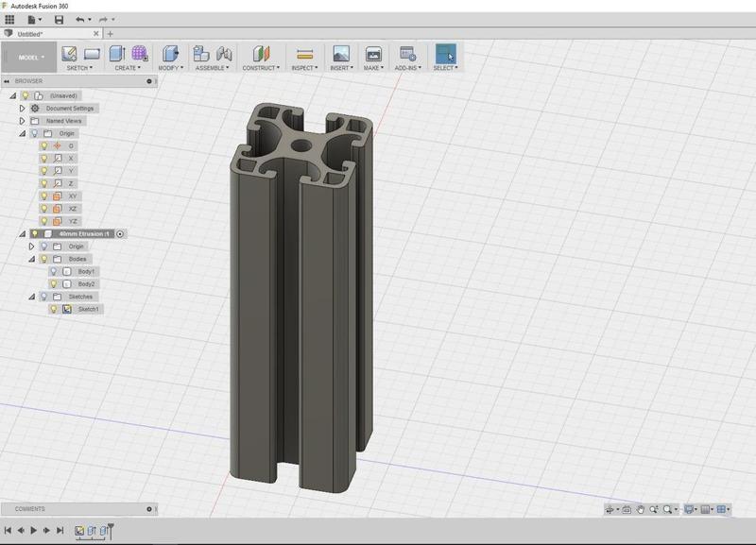
Task: Collapse the COMMENTS panel
Action: click(148, 508)
